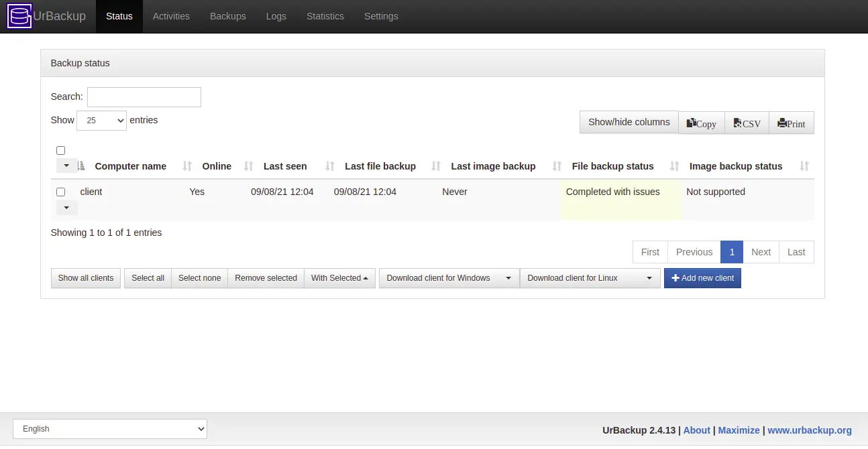
Task: Click the Backup status panel heading
Action: click(x=433, y=63)
